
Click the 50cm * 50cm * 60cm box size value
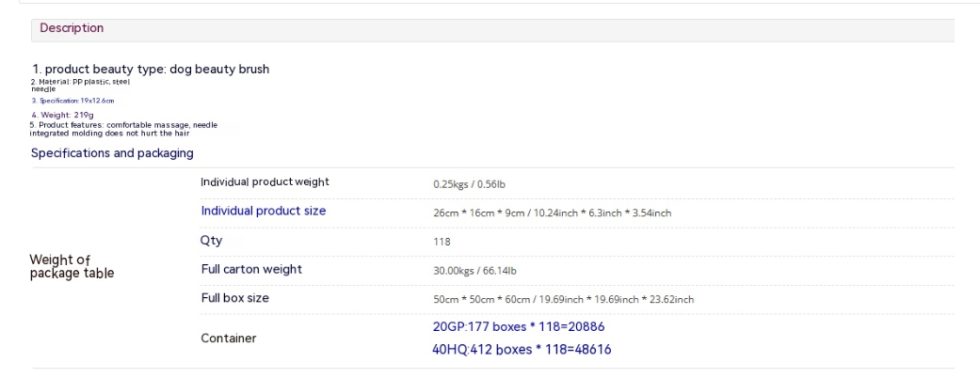coord(563,300)
